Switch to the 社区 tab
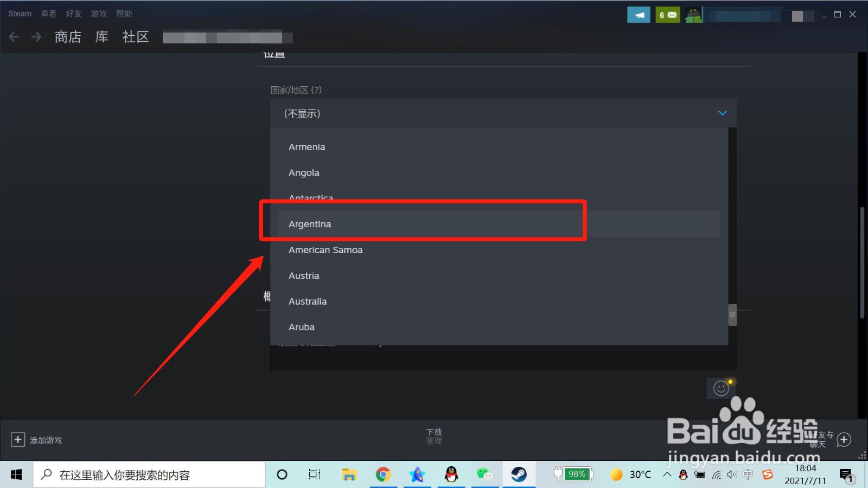This screenshot has height=488, width=868. coord(135,36)
